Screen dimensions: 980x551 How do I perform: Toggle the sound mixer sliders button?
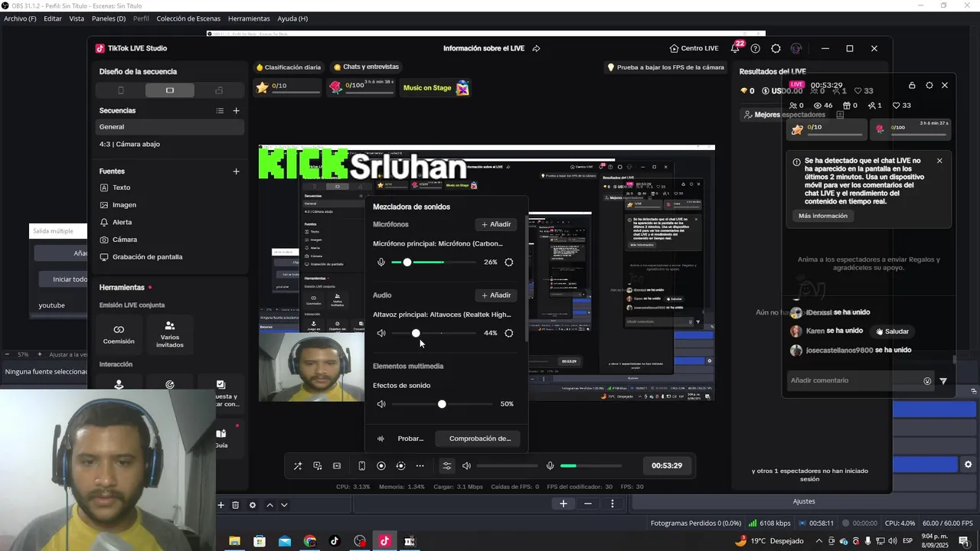click(447, 465)
